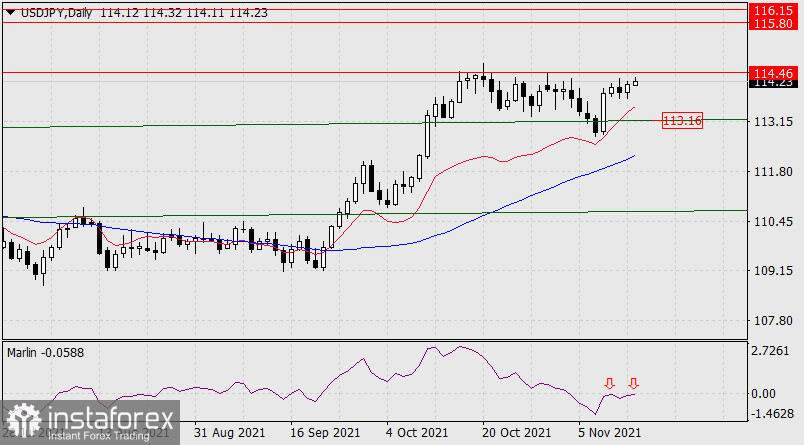The width and height of the screenshot is (804, 445).
Task: Select the 116.15 red price label
Action: [x=773, y=8]
